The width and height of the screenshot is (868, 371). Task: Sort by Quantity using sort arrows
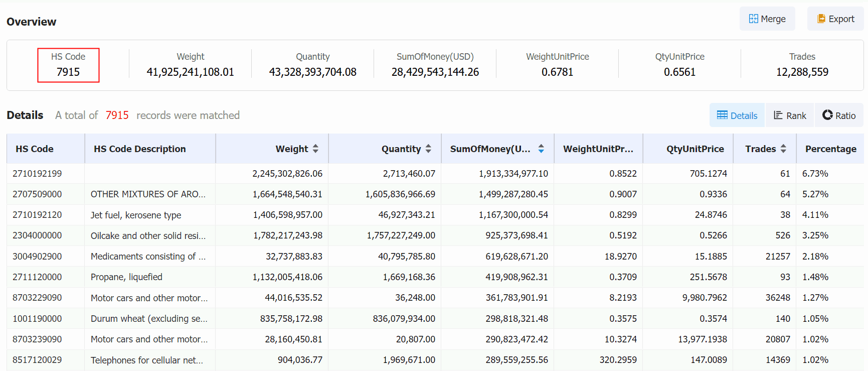click(428, 149)
